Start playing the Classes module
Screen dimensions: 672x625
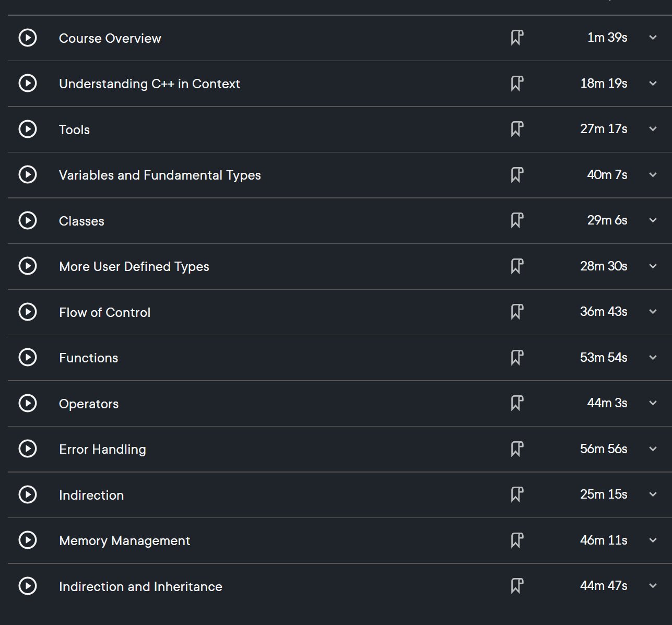tap(28, 220)
